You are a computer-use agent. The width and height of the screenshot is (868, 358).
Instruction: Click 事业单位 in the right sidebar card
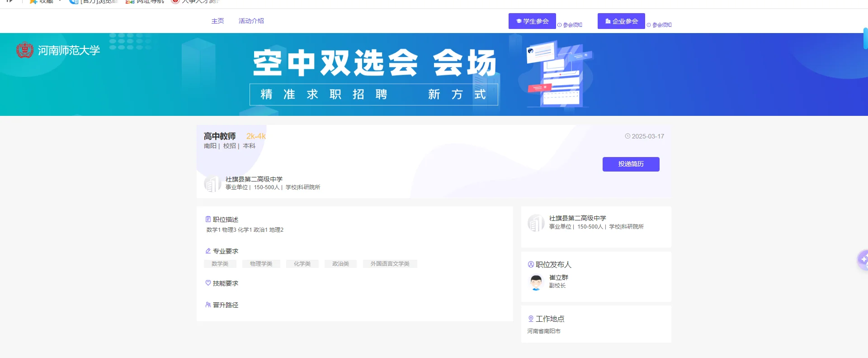560,227
